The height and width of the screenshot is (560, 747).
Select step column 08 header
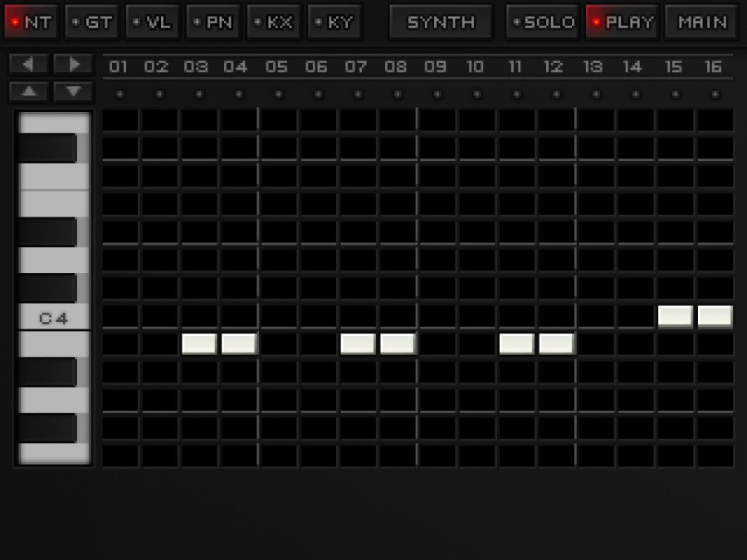[396, 66]
